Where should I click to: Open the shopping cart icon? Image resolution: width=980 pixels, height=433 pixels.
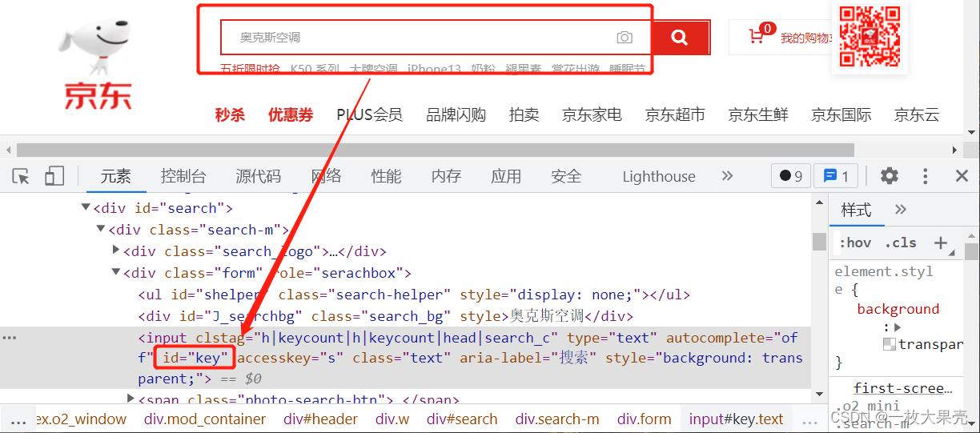(757, 37)
